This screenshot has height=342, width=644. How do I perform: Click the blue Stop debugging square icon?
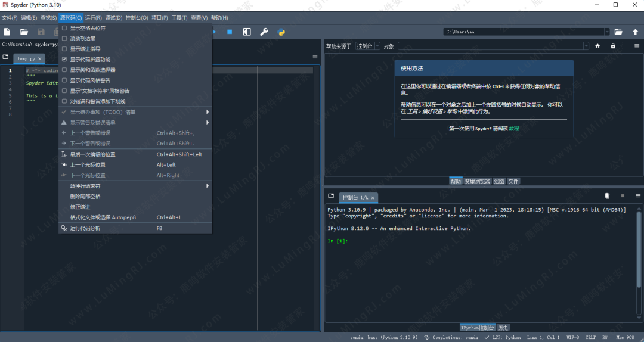[230, 32]
